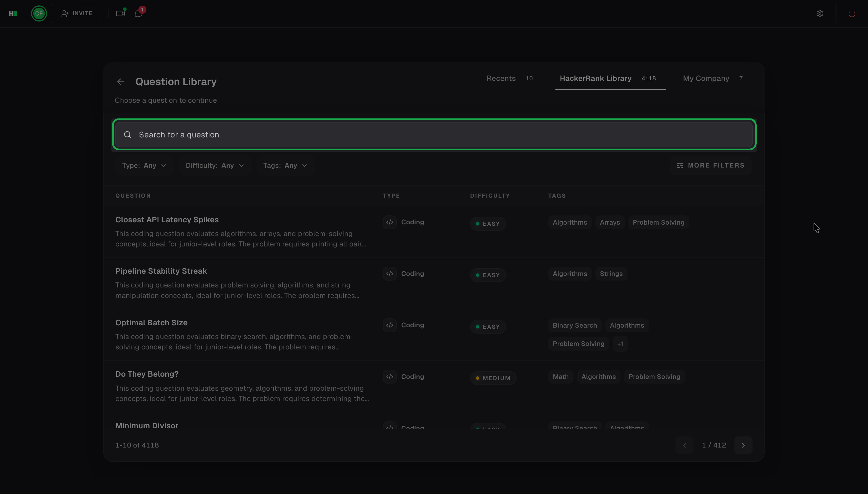
Task: Click Arrays tag on Closest API Latency Spikes
Action: click(610, 223)
